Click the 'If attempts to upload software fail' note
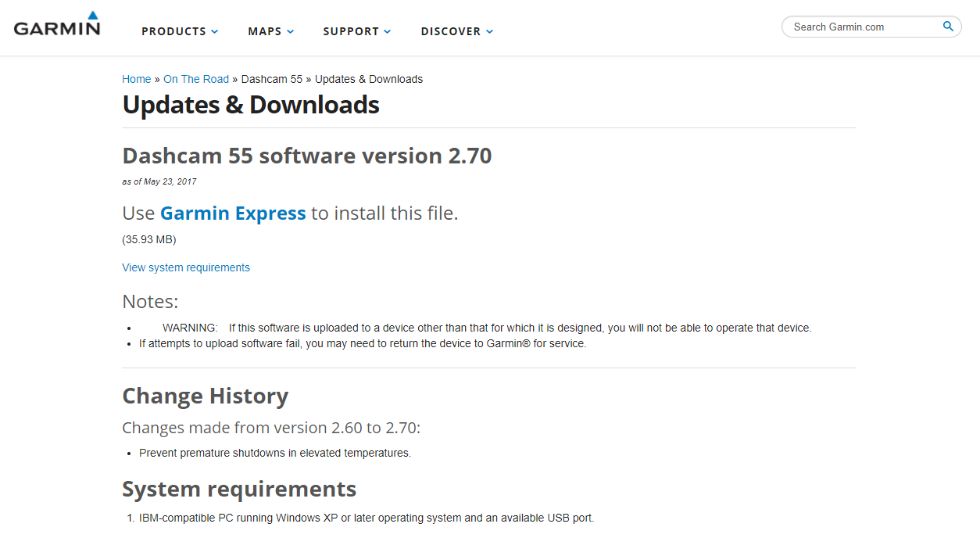The height and width of the screenshot is (538, 980). pyautogui.click(x=363, y=343)
